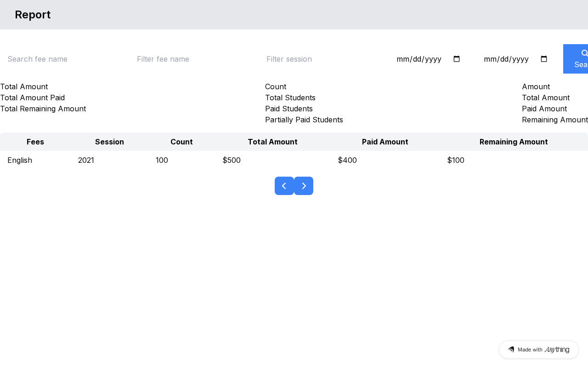Click the Total Amount column header
588x368 pixels.
coord(272,142)
